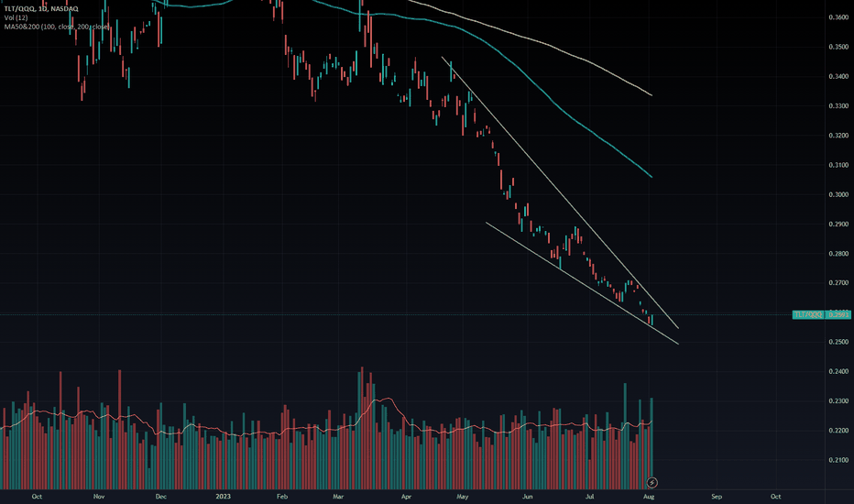
Task: Select the Vol (12) indicator legend
Action: 16,17
